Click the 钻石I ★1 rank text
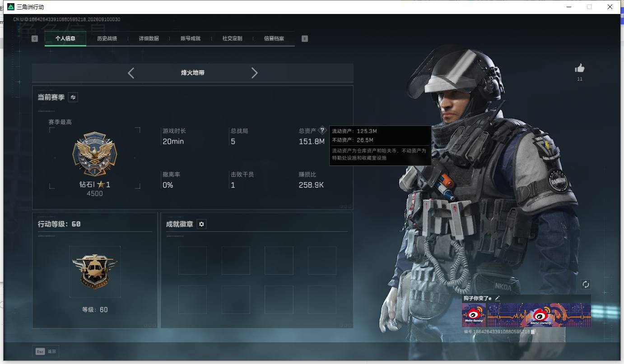Screen dimensions: 624x364 (95, 184)
